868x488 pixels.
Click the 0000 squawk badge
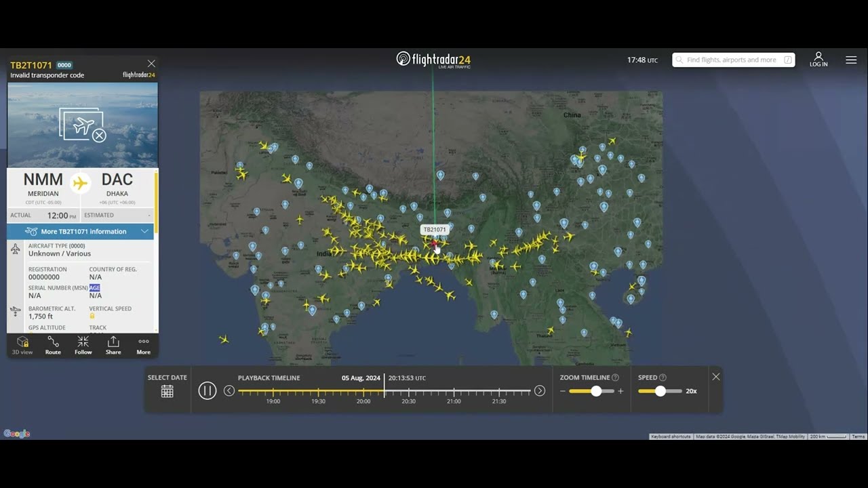pyautogui.click(x=64, y=65)
